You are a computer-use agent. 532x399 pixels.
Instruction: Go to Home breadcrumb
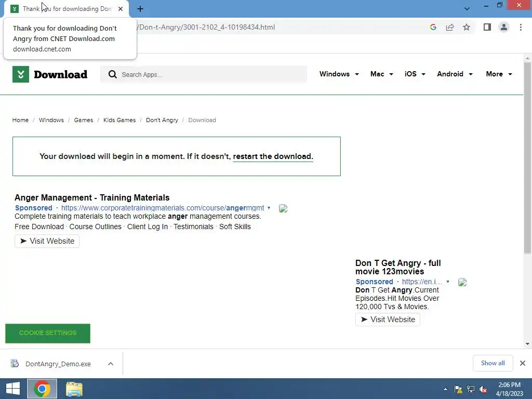click(20, 120)
